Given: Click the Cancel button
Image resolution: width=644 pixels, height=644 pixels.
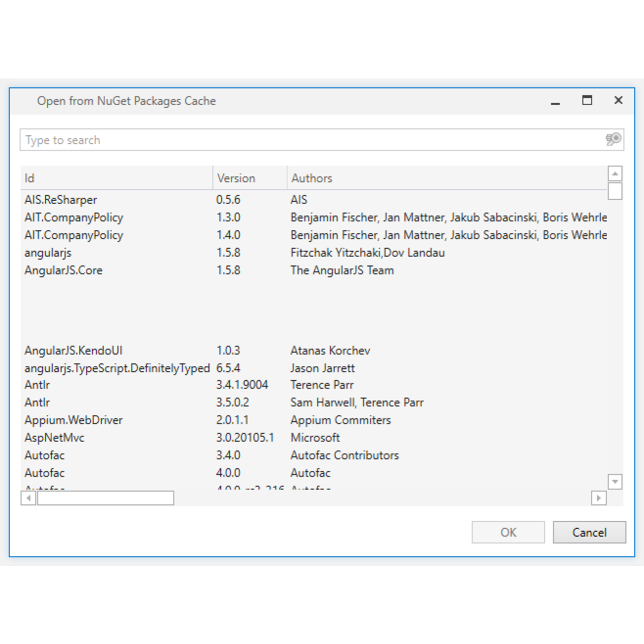Looking at the screenshot, I should (x=590, y=532).
